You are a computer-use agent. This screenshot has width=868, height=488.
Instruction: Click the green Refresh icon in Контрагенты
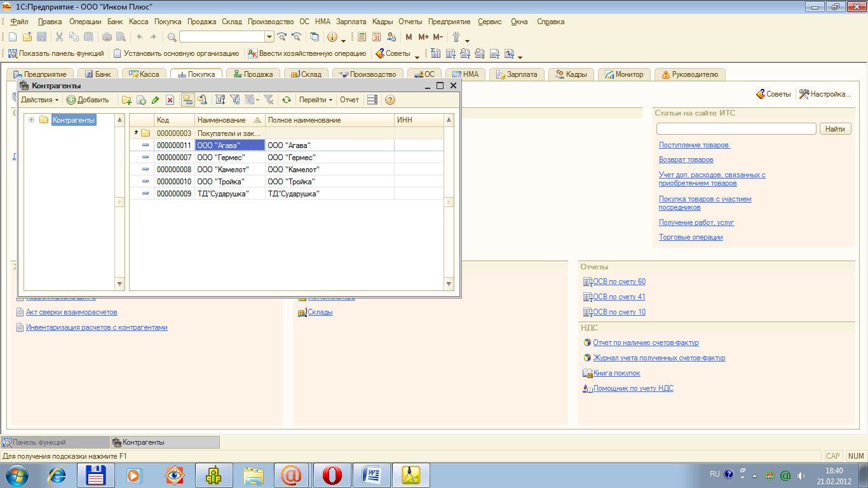tap(287, 100)
